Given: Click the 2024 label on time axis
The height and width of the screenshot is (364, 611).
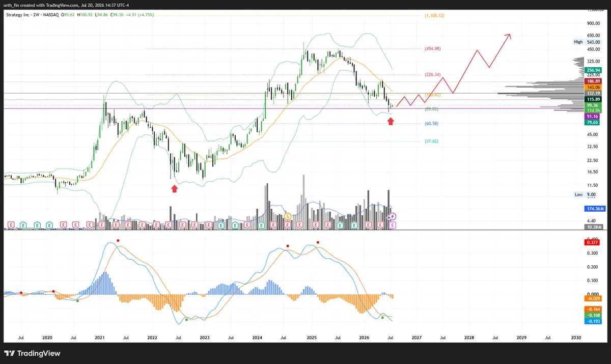Looking at the screenshot, I should coord(257,338).
